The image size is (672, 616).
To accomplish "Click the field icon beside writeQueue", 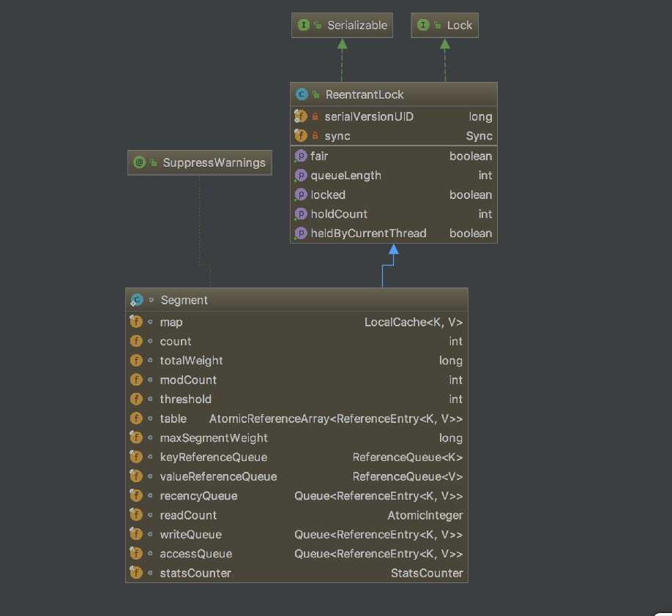I will click(136, 534).
